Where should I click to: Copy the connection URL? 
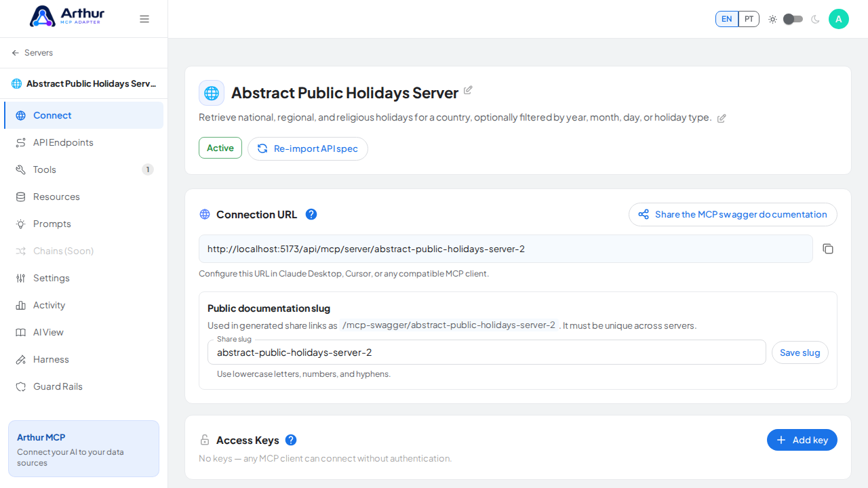tap(828, 249)
